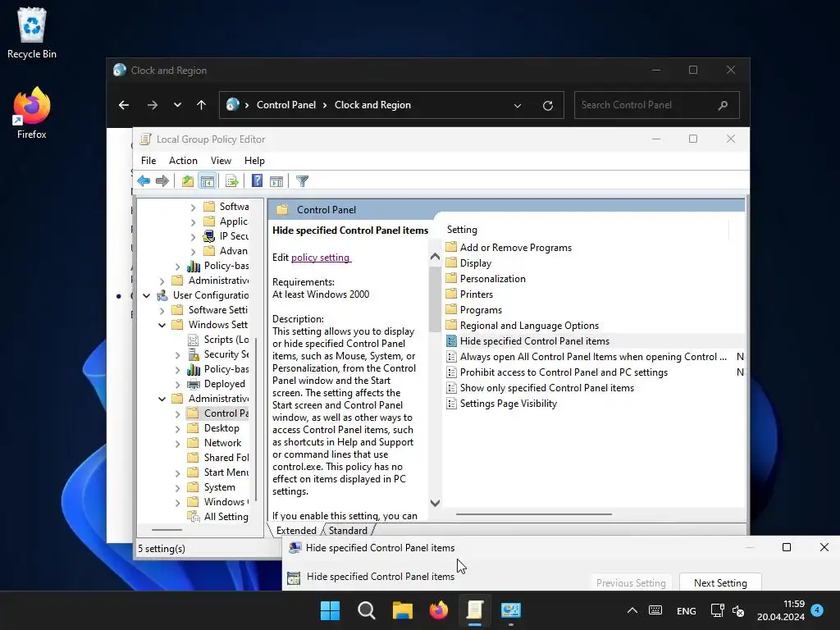
Task: Switch to Group Policy Editor taskbar icon
Action: pos(475,610)
